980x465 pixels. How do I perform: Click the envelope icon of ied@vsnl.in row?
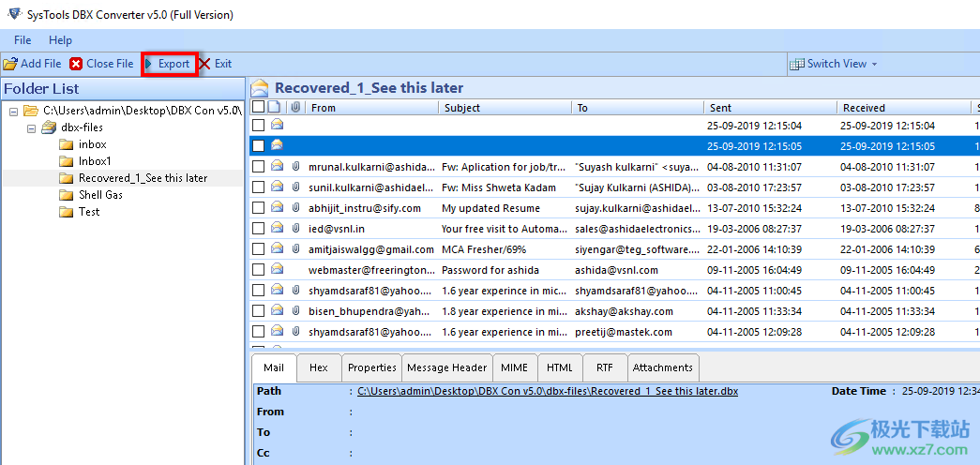coord(277,228)
